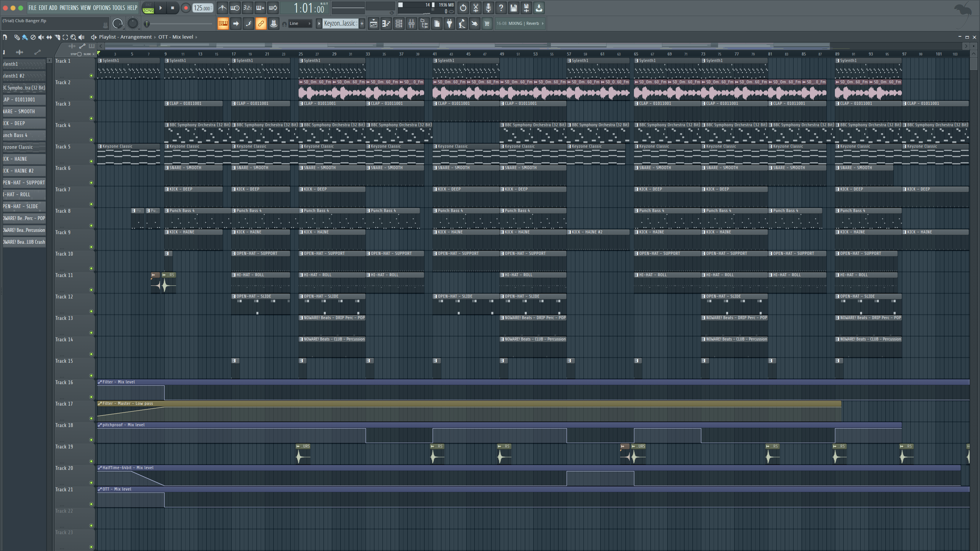Open the content library shopping cart icon

coord(487,24)
